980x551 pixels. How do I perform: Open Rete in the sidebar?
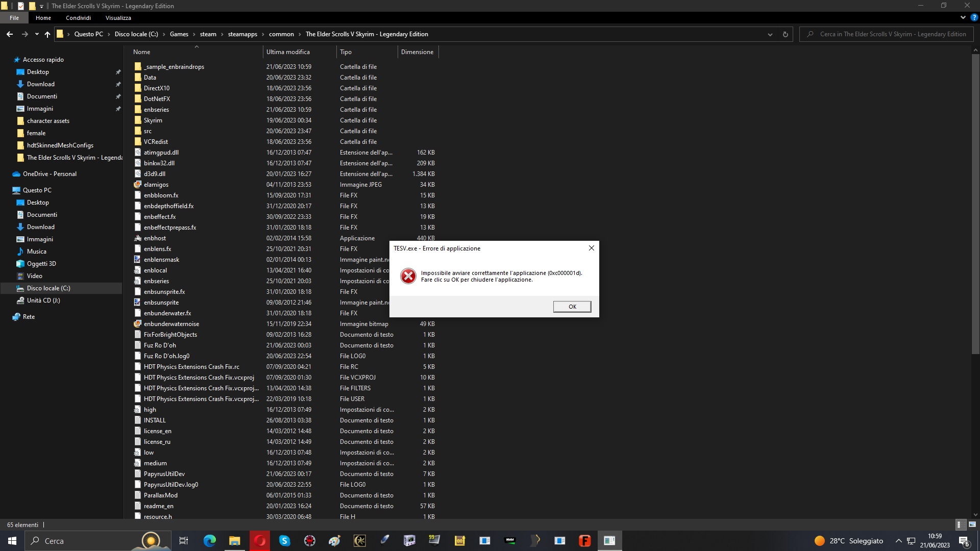point(29,317)
